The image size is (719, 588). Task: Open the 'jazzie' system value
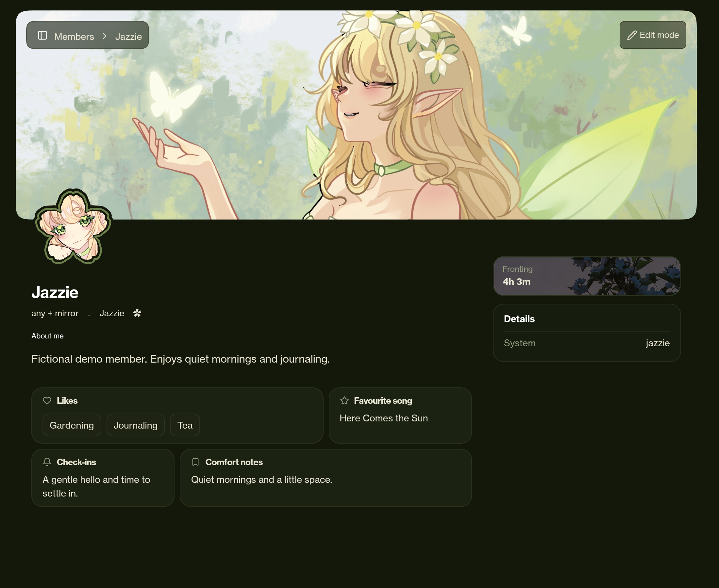click(x=658, y=343)
